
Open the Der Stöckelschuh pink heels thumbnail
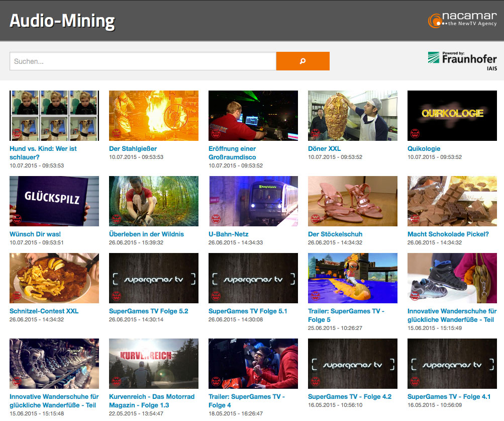pyautogui.click(x=353, y=201)
